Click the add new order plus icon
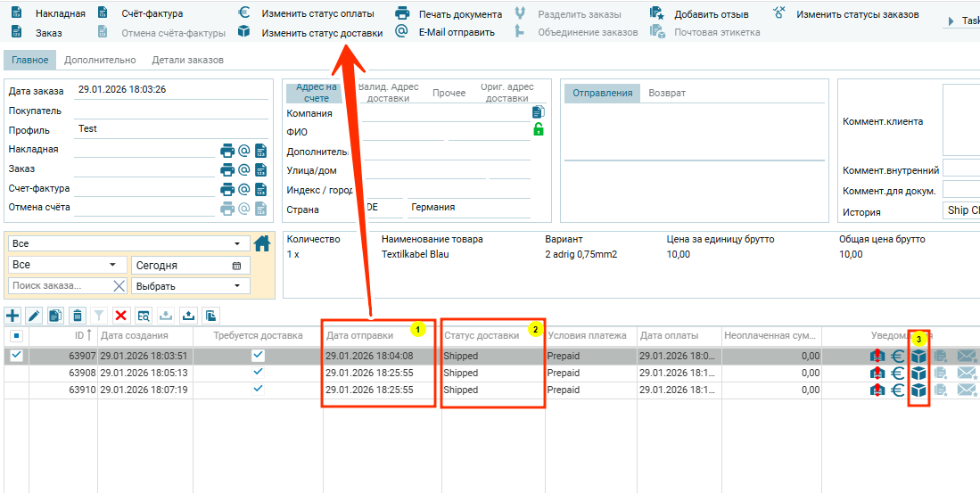 [12, 315]
